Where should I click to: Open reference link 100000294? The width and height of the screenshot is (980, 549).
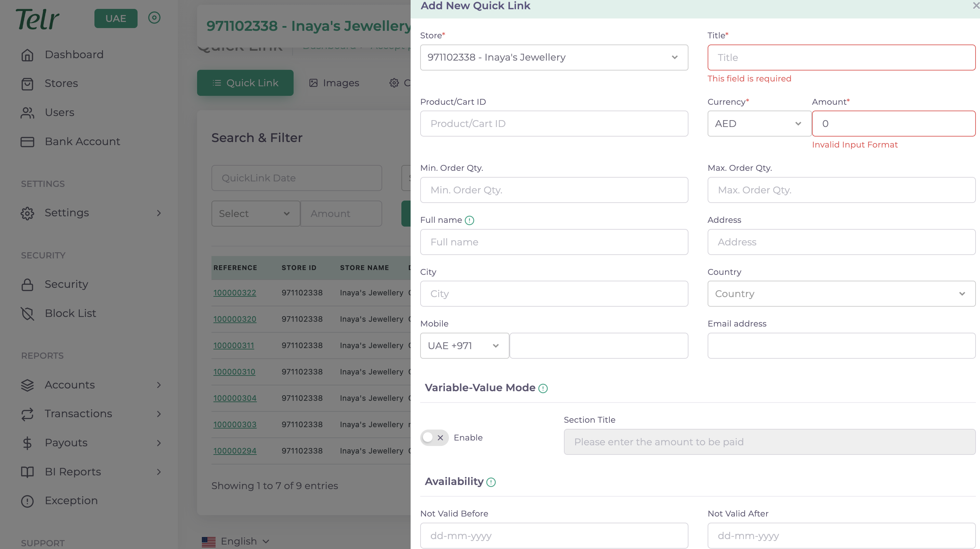[x=235, y=451]
